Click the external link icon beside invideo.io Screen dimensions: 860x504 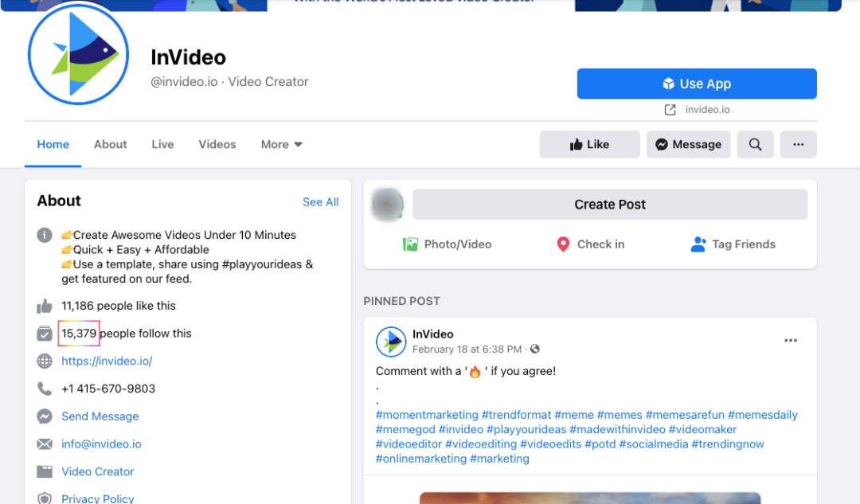pos(670,110)
